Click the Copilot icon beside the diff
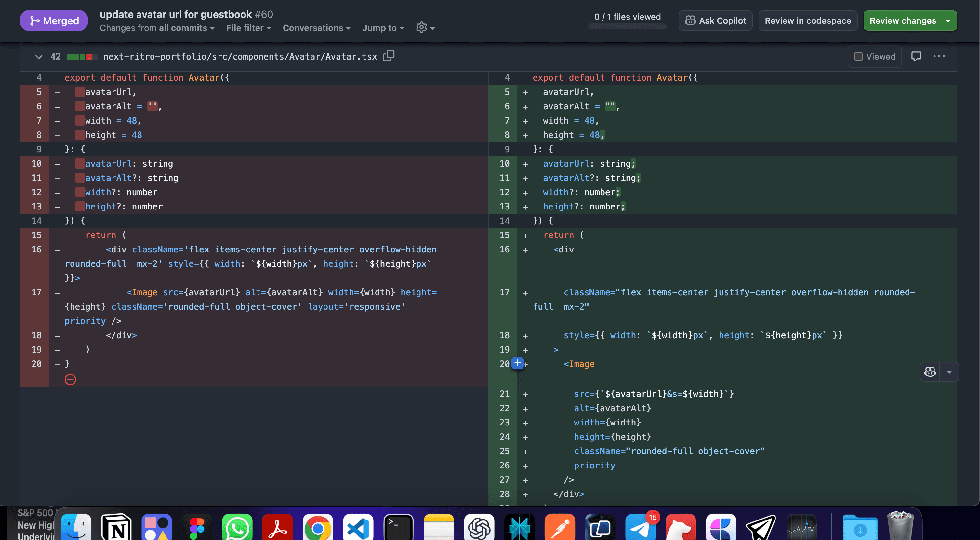Image resolution: width=980 pixels, height=540 pixels. [930, 372]
